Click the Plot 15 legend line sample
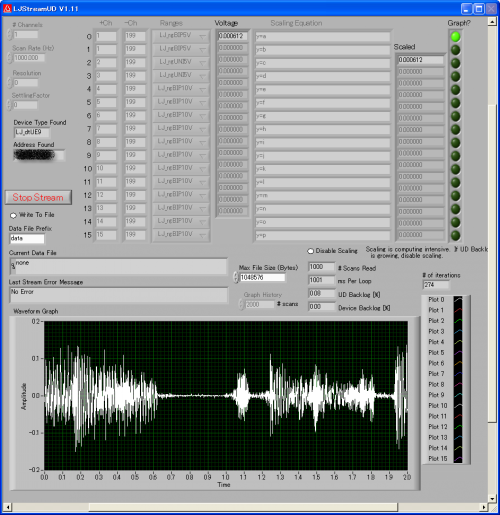 pyautogui.click(x=458, y=459)
